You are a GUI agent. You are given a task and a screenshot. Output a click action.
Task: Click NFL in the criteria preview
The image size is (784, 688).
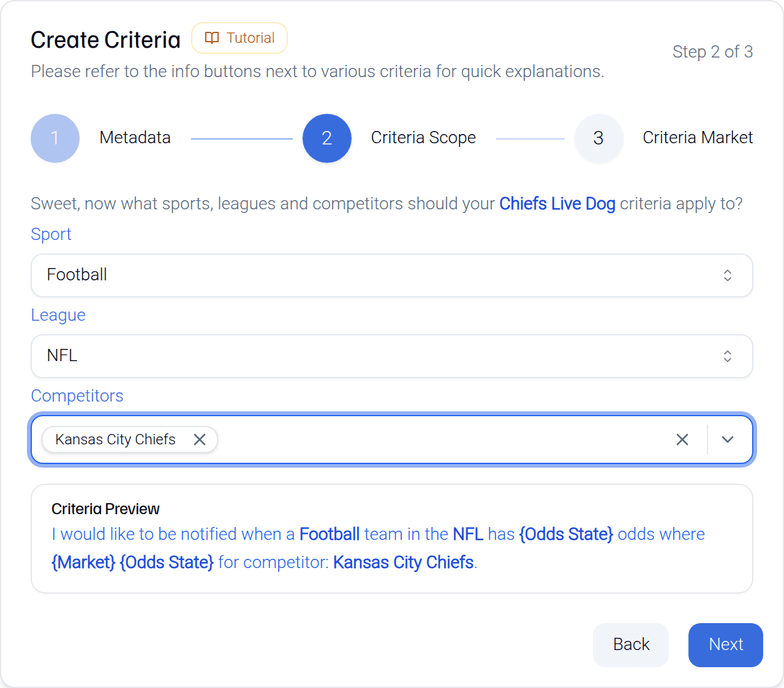point(469,534)
